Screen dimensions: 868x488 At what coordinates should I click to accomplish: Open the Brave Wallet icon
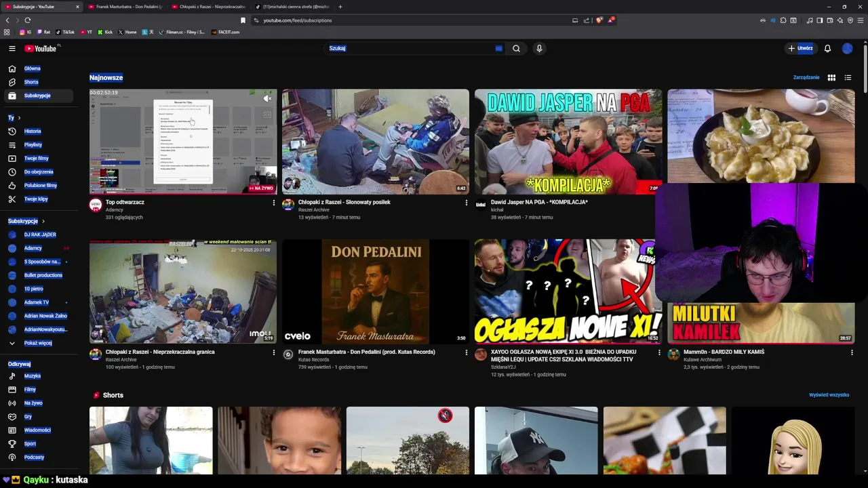[830, 20]
